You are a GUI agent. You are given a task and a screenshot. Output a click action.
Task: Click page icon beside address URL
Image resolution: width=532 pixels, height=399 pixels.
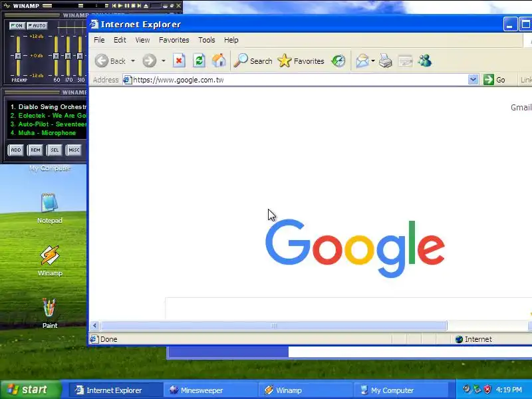pos(128,80)
